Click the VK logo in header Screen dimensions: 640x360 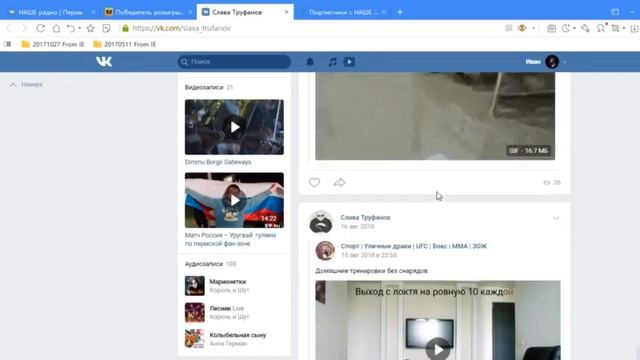tap(104, 62)
